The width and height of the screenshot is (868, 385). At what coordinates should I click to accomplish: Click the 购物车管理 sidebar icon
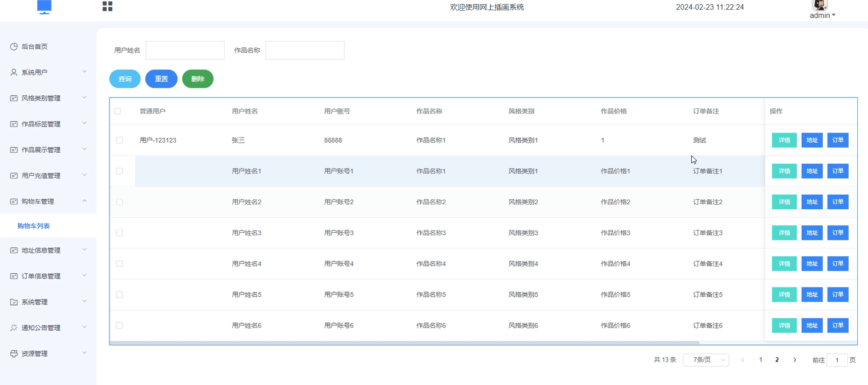coord(14,201)
